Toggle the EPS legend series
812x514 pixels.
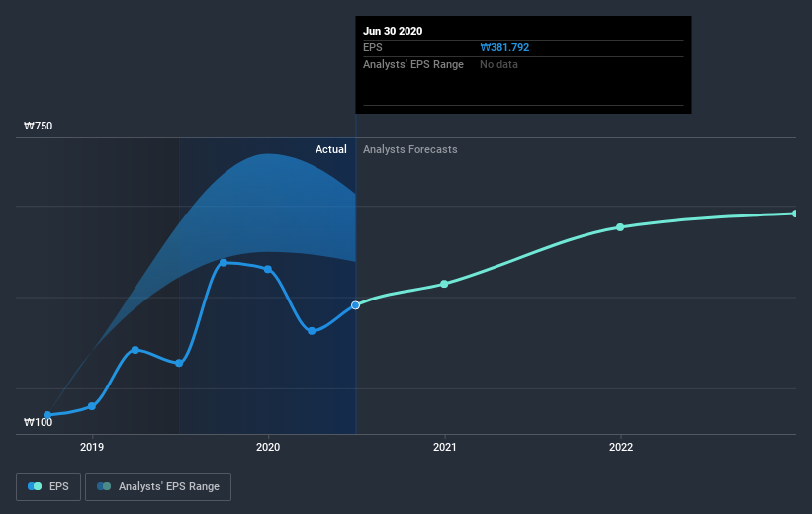[x=48, y=486]
